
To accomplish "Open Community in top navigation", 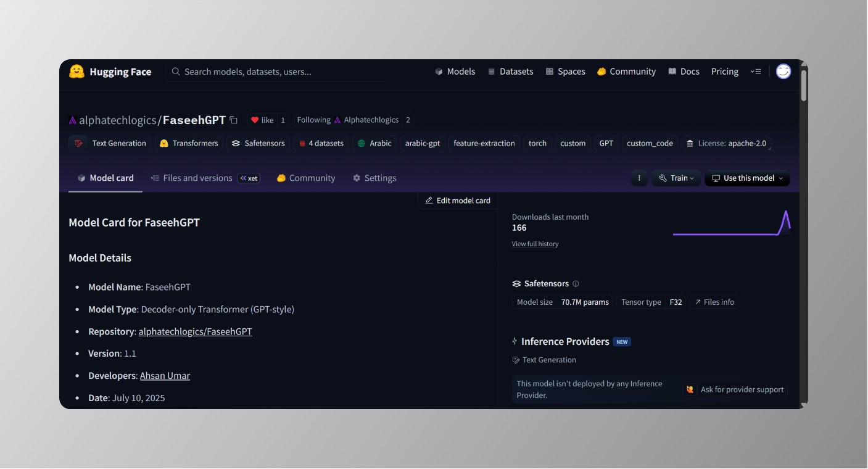I will pyautogui.click(x=626, y=72).
